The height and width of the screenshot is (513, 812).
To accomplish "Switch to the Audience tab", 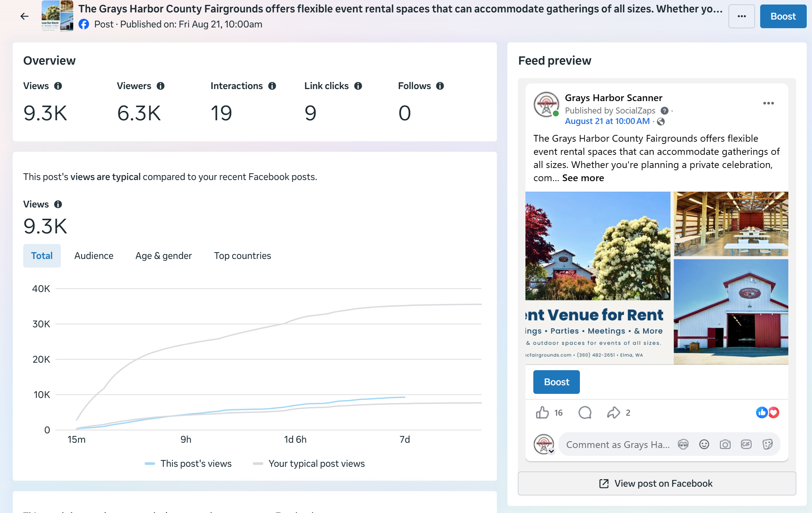I will (x=94, y=256).
